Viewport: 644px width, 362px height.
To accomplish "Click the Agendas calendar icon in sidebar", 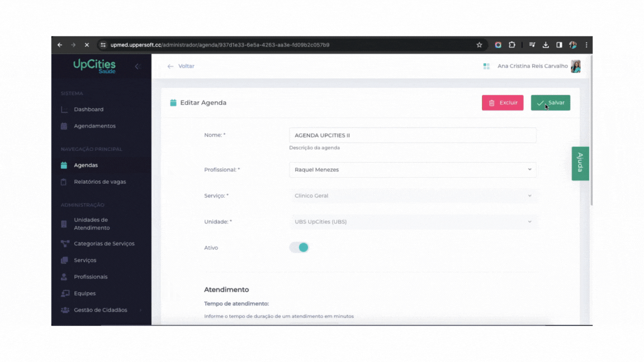I will [x=64, y=165].
